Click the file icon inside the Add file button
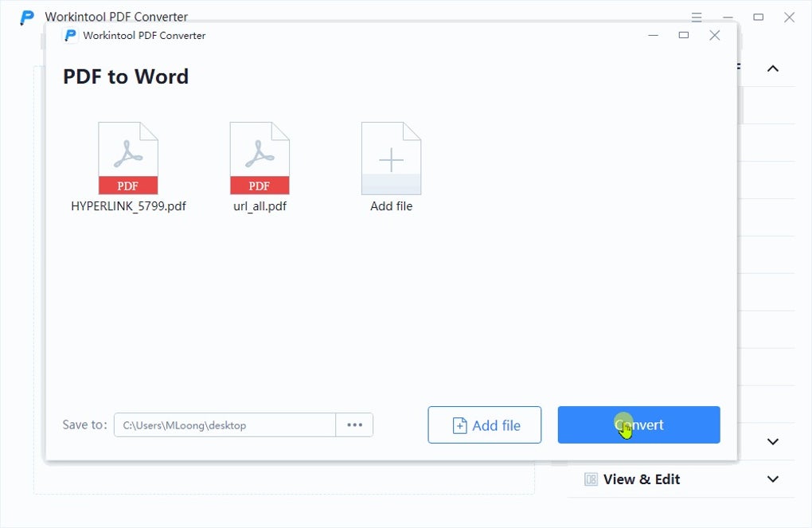Screen dimensions: 812x528 coord(459,424)
